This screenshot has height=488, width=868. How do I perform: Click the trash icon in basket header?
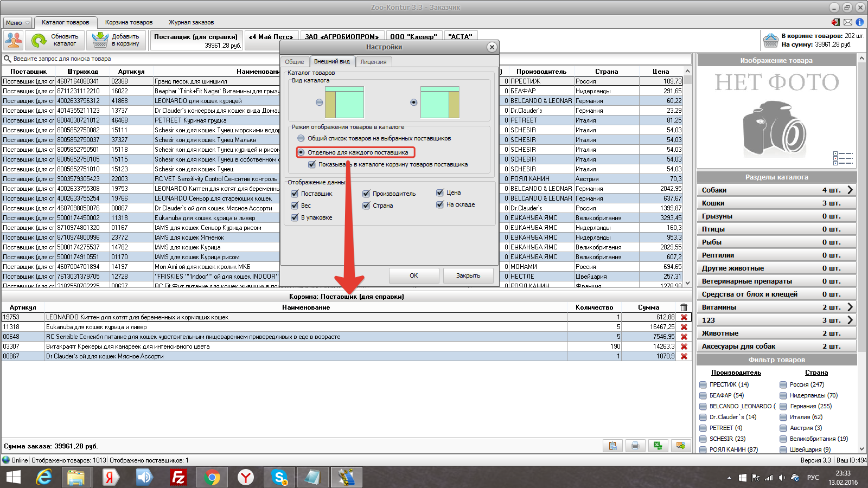(x=684, y=307)
